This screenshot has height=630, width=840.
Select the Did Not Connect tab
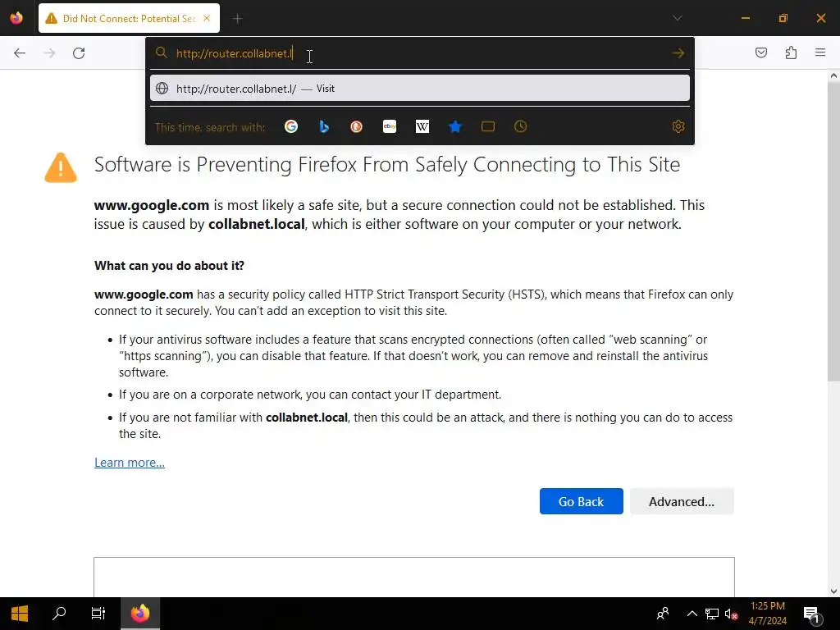(129, 18)
